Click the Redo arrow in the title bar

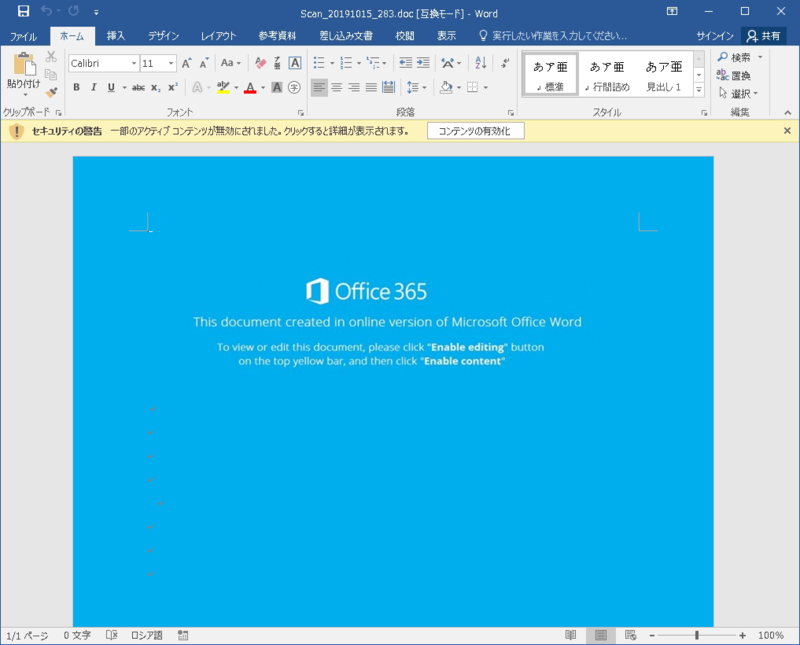coord(73,11)
